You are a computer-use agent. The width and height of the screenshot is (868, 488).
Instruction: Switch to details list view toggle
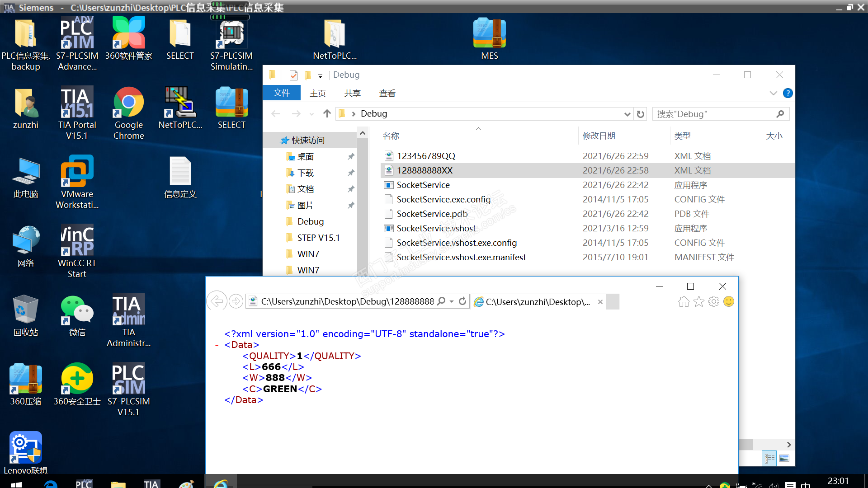click(769, 458)
